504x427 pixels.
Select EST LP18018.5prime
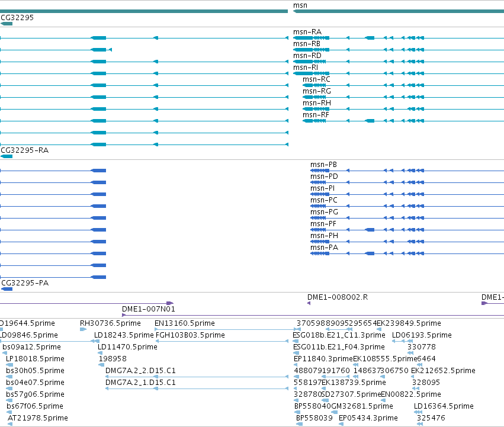coord(35,359)
